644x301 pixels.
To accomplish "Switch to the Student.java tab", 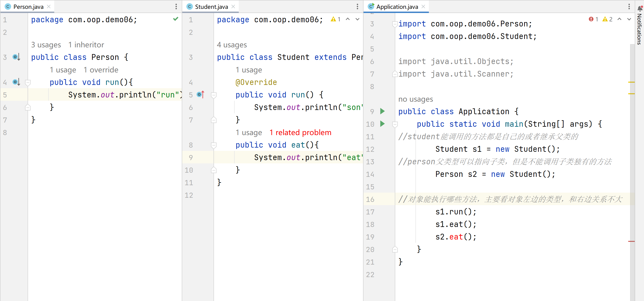I will (x=211, y=7).
